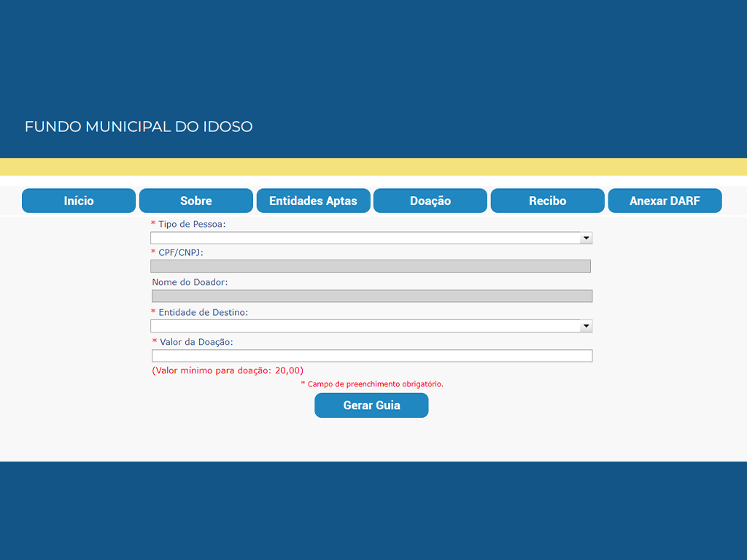Focus the Nome do Doador field
This screenshot has height=560, width=747.
(x=371, y=296)
